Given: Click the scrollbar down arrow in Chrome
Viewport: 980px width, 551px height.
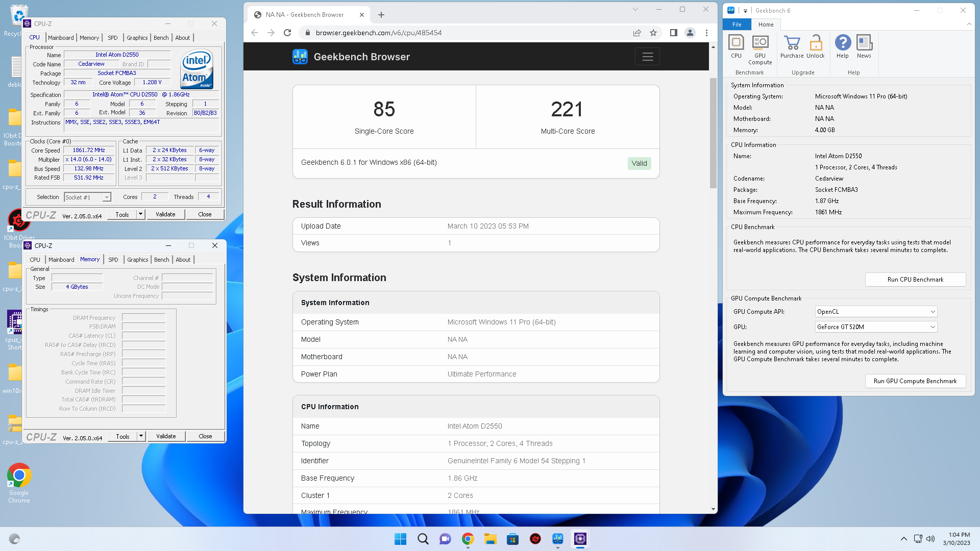Looking at the screenshot, I should click(x=713, y=509).
